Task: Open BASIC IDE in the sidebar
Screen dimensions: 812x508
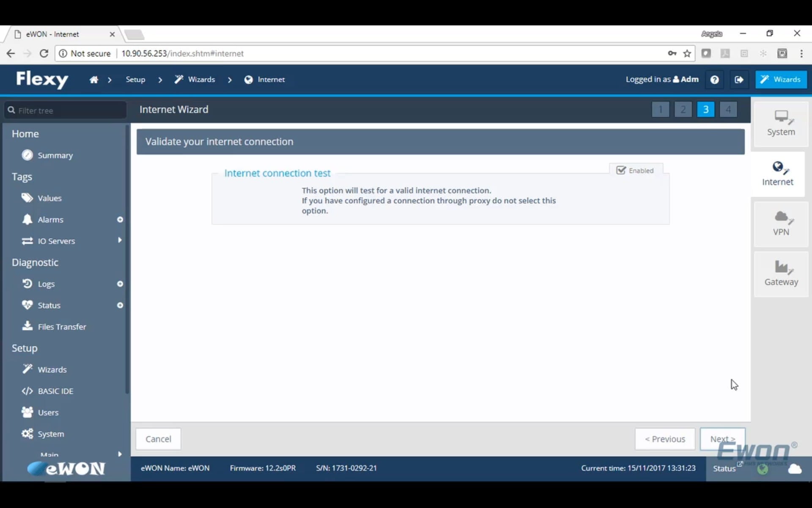Action: click(55, 391)
